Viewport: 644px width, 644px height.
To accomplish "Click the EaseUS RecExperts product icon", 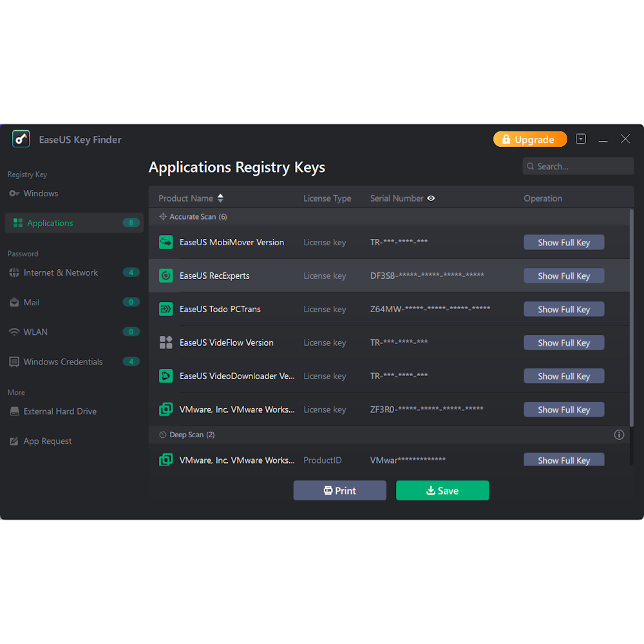I will [x=166, y=276].
